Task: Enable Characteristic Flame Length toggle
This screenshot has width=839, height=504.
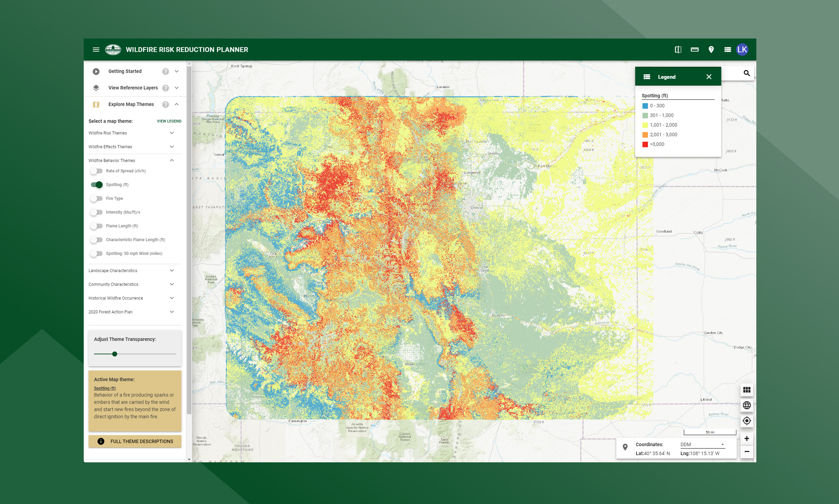Action: click(x=96, y=240)
